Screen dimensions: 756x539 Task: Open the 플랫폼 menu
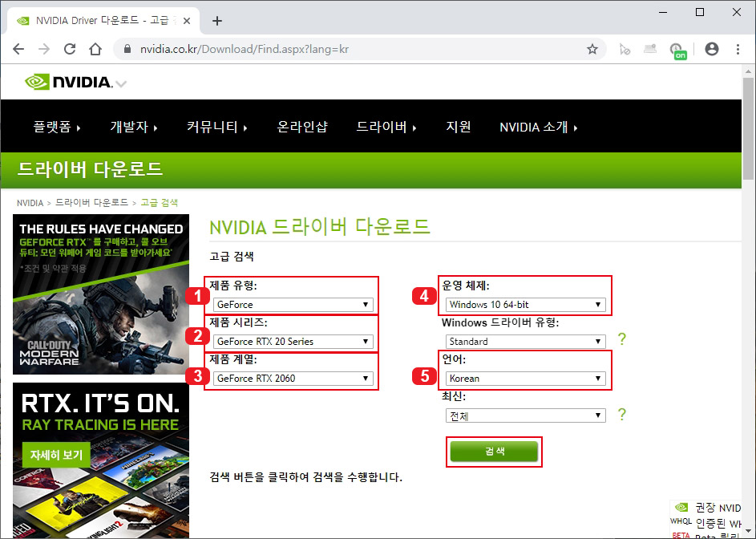pyautogui.click(x=56, y=127)
